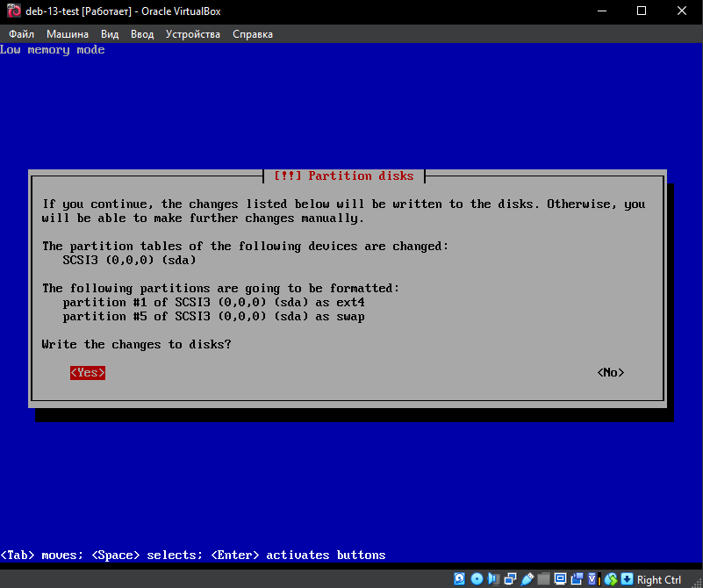Open the optical disk status icon
703x588 pixels.
[477, 579]
